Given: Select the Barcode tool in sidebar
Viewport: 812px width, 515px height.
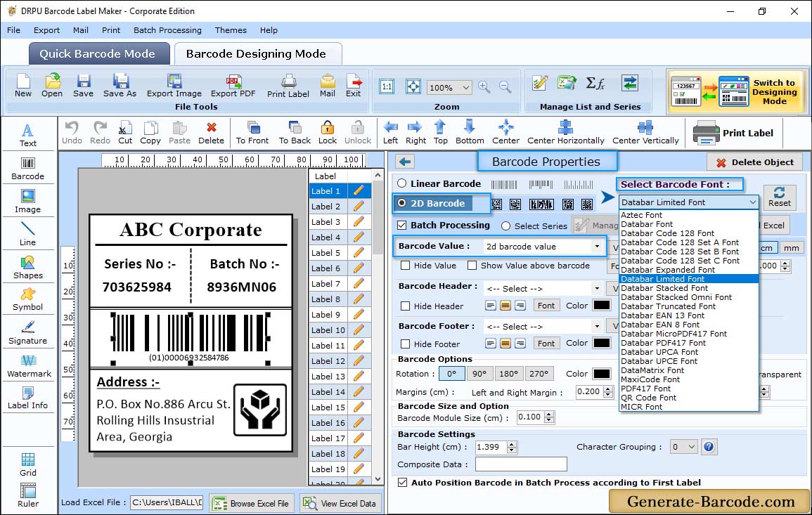Looking at the screenshot, I should 28,169.
